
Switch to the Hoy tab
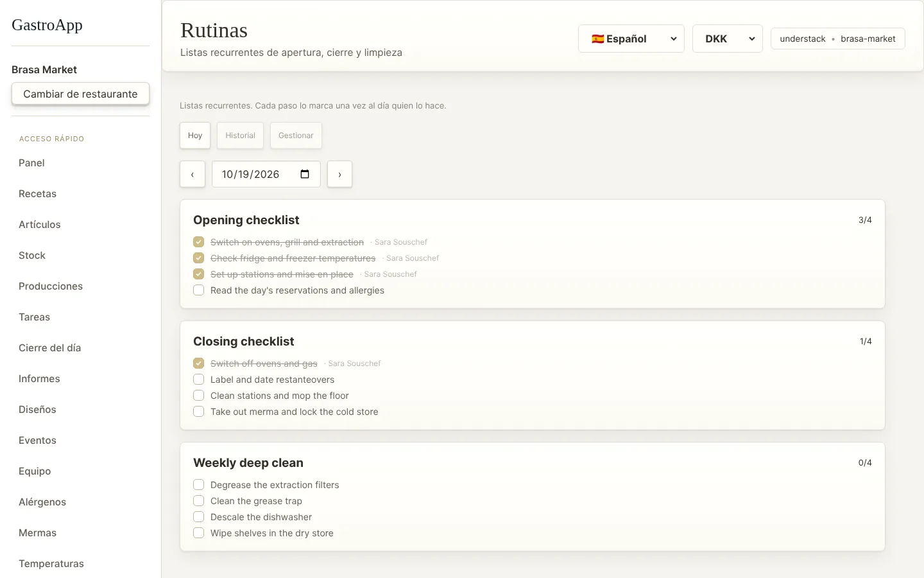pos(195,136)
